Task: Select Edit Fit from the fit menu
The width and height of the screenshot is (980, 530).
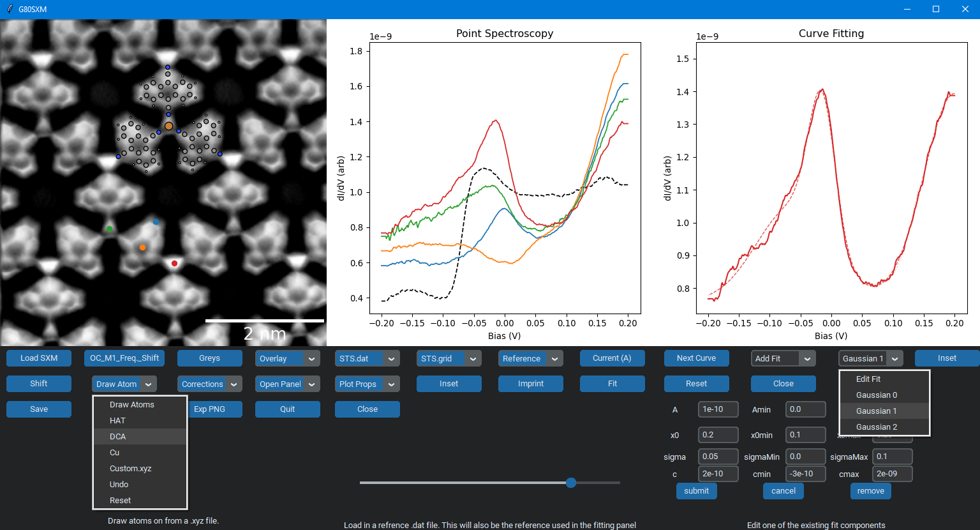Action: point(884,379)
